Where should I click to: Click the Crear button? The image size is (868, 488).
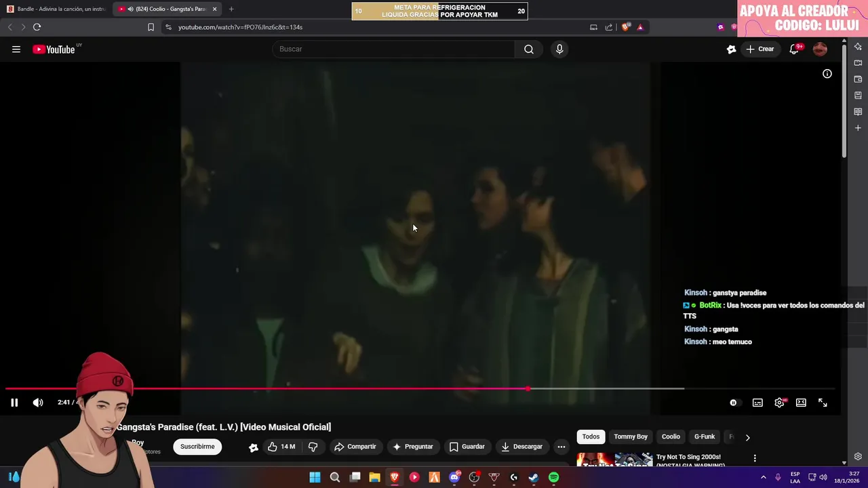click(x=759, y=49)
